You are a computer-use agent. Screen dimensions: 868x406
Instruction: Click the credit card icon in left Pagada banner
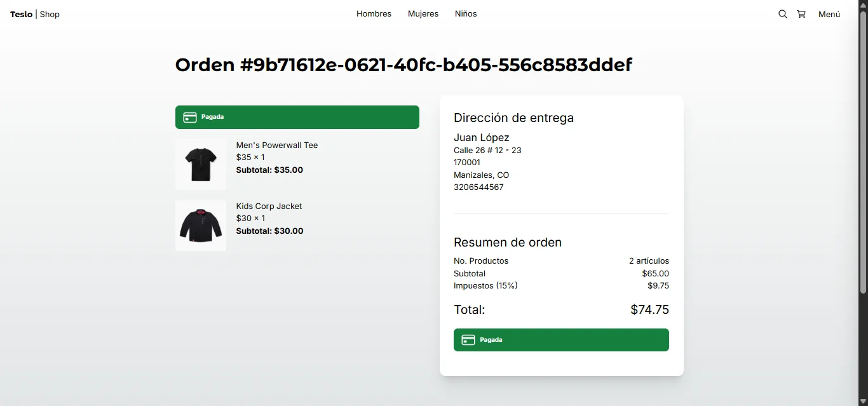tap(189, 118)
